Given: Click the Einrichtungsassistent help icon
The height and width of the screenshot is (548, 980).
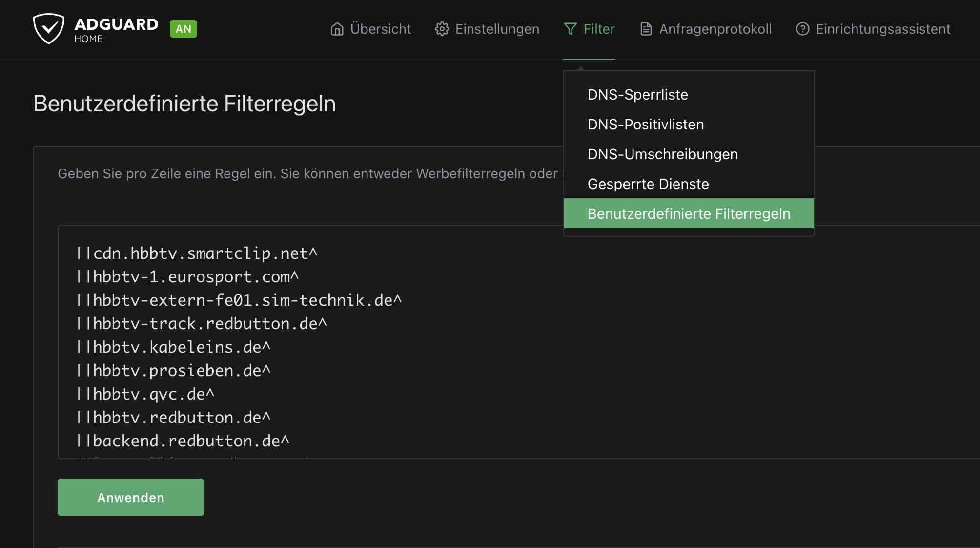Looking at the screenshot, I should [x=803, y=29].
